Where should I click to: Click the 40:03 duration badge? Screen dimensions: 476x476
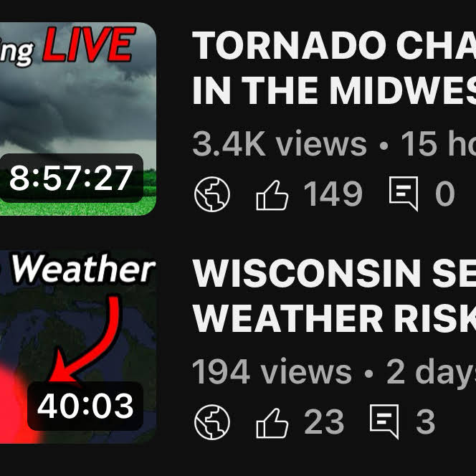pos(85,406)
